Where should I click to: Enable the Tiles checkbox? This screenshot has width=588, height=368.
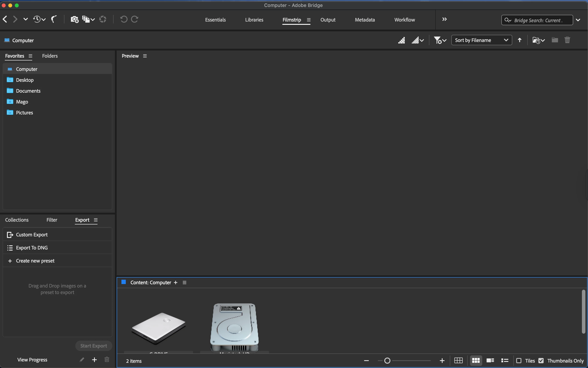click(x=519, y=361)
